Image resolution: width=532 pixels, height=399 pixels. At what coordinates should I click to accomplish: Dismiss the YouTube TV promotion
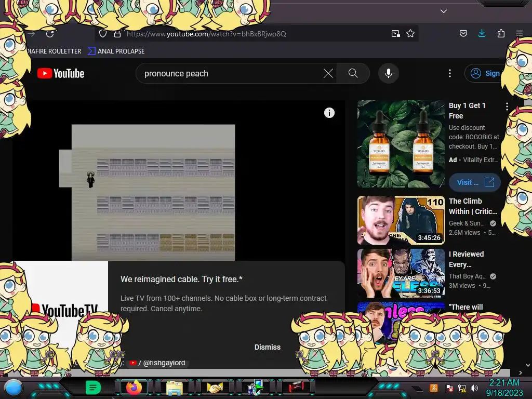click(268, 347)
